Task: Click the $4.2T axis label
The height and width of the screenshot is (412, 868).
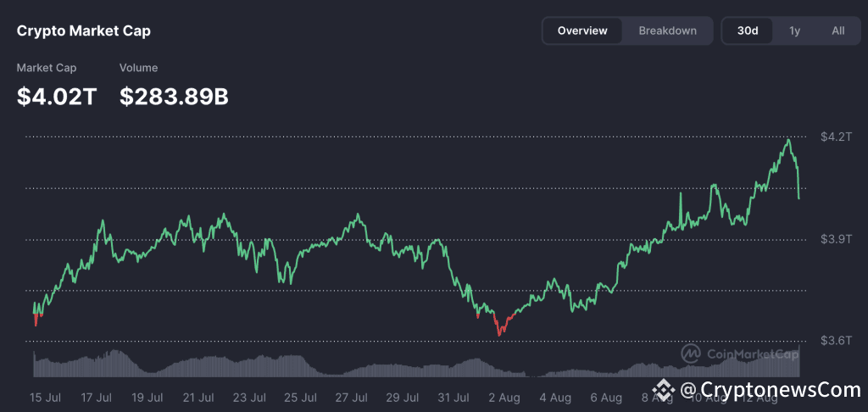Action: coord(836,137)
